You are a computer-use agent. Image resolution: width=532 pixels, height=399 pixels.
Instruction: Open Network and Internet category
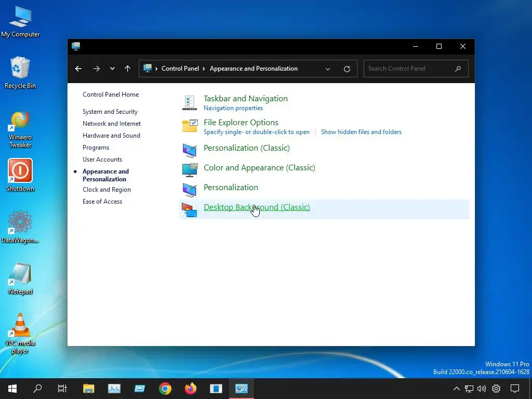pyautogui.click(x=112, y=124)
